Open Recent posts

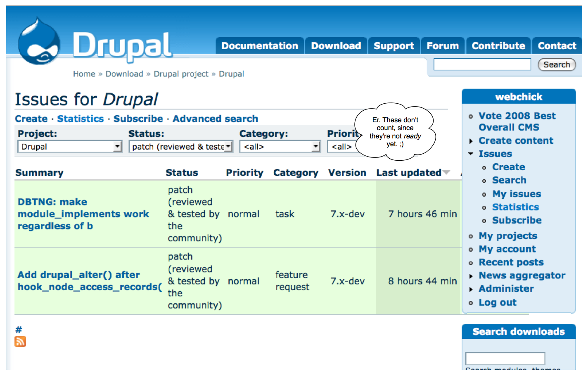tap(511, 262)
